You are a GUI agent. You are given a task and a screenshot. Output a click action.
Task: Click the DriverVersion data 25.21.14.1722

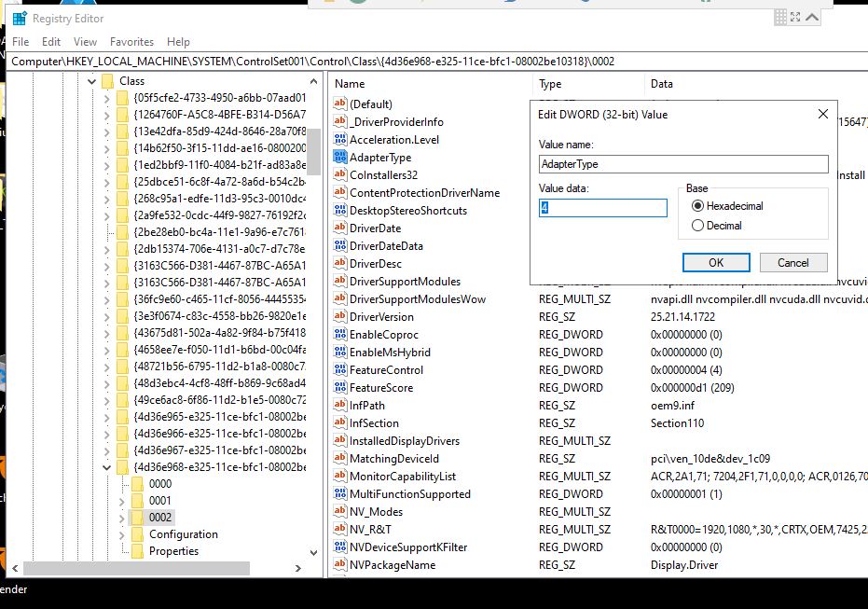point(682,317)
